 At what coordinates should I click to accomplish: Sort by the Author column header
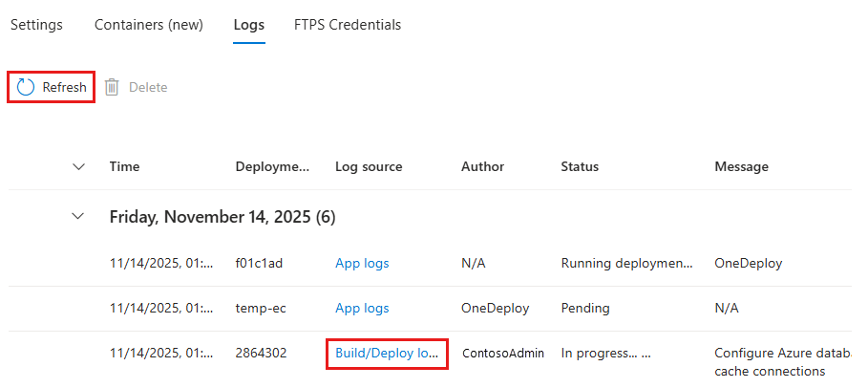482,166
